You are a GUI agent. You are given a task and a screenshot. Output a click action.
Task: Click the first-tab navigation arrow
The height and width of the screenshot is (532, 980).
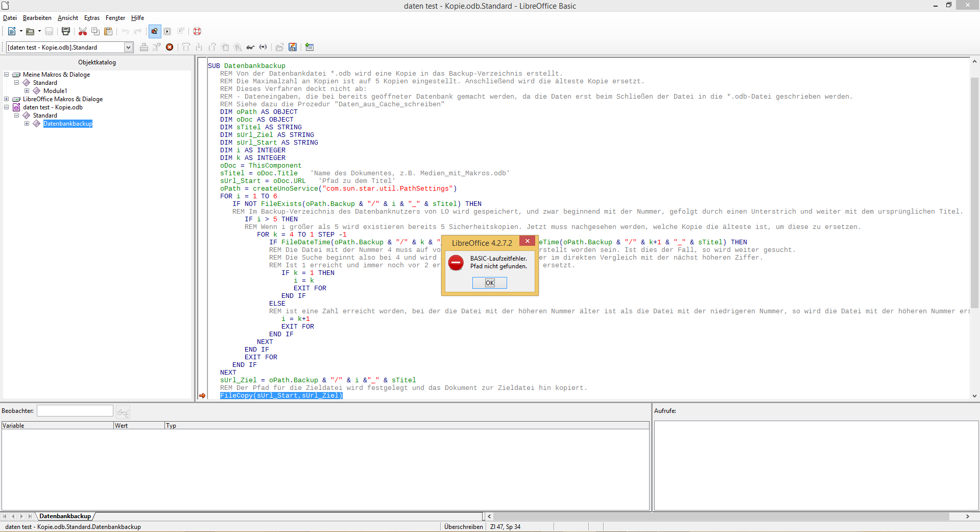click(x=5, y=517)
